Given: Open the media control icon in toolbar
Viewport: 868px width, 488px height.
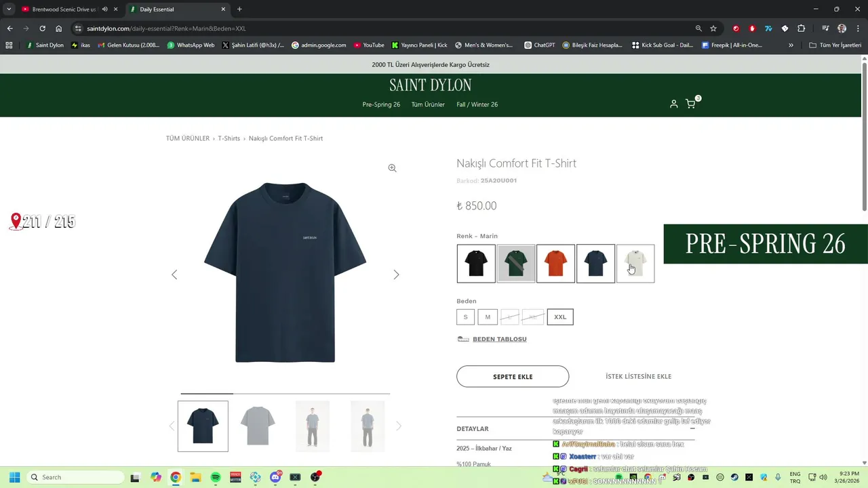Looking at the screenshot, I should point(825,28).
